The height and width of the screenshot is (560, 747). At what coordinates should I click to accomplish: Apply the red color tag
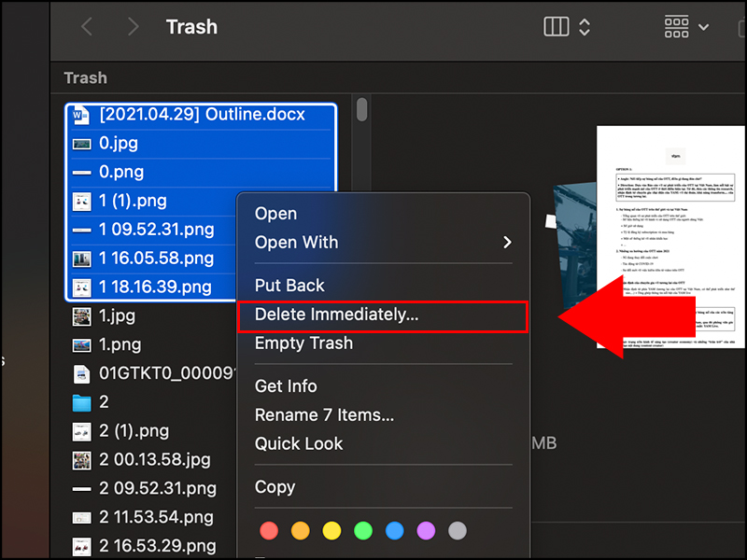point(269,530)
